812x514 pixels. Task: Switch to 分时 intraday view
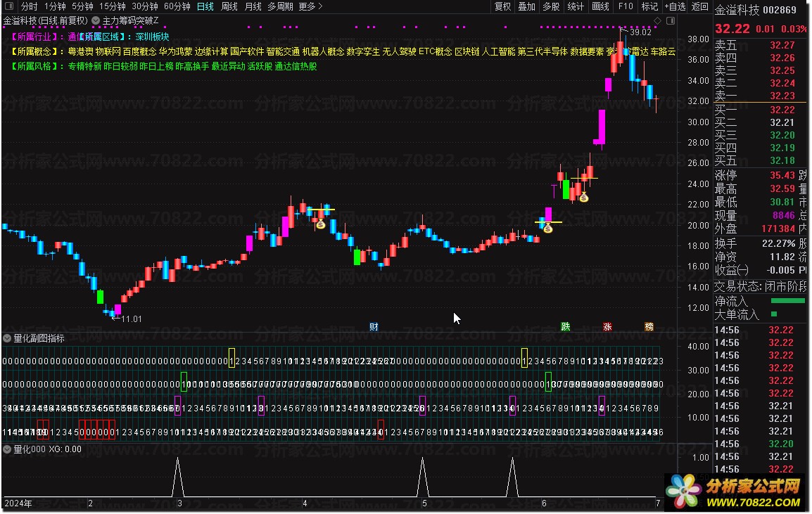tap(30, 6)
